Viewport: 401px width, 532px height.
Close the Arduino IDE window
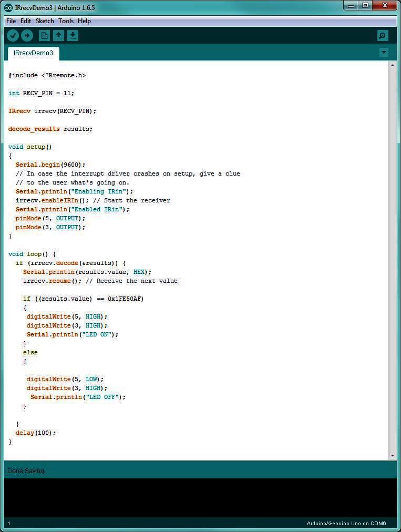(x=385, y=5)
